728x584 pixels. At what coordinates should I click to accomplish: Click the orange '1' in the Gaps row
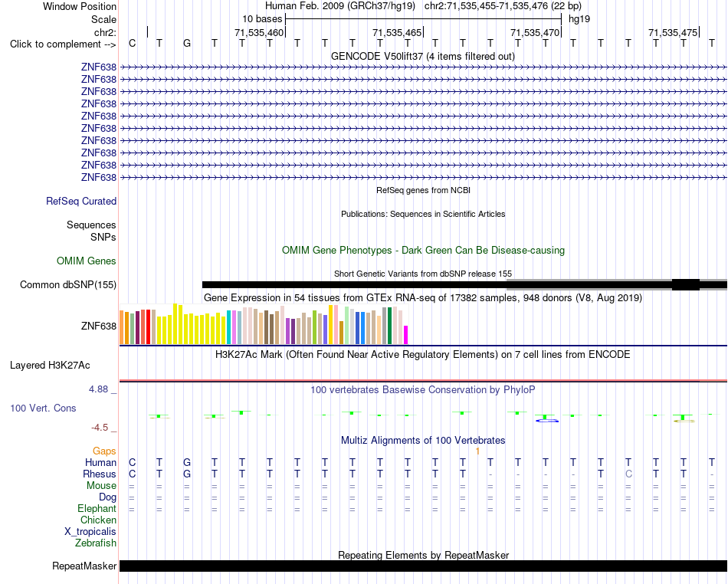(477, 451)
